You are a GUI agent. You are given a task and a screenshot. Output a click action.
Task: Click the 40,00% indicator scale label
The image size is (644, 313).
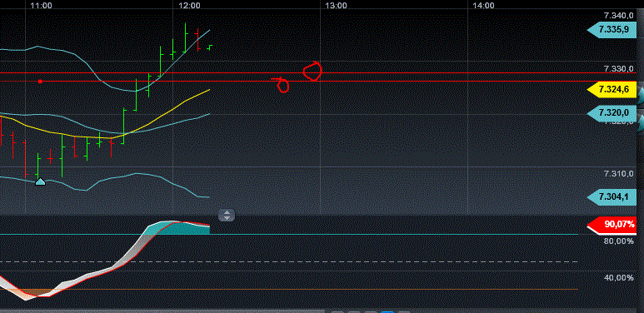point(618,278)
